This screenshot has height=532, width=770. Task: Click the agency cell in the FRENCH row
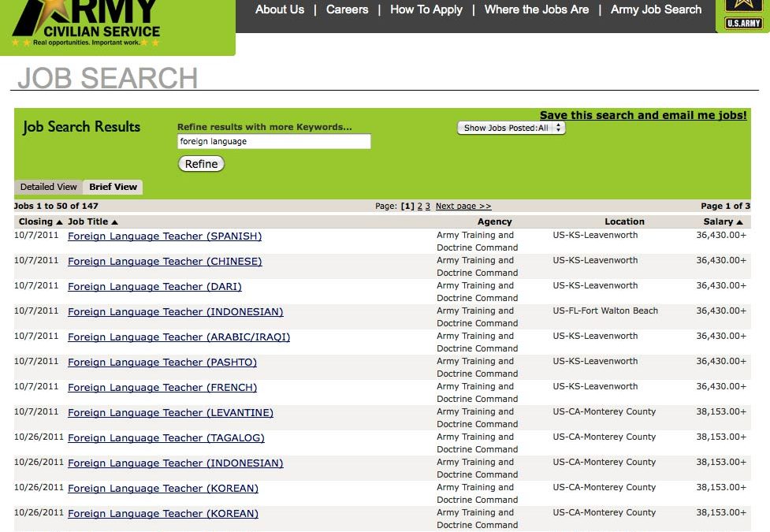[478, 392]
